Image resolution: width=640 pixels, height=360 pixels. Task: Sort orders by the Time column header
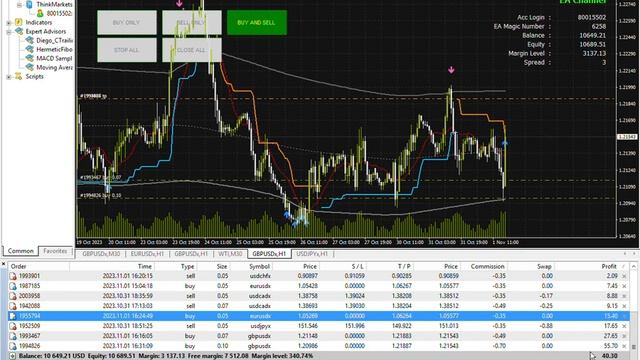pyautogui.click(x=112, y=266)
